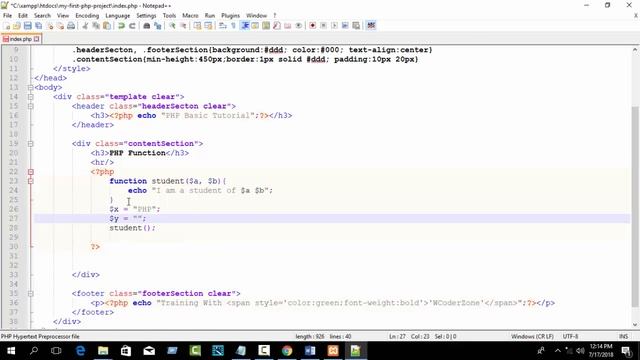Click the Save recorded macro icon
Viewport: 640px width, 360px height.
pos(356,26)
